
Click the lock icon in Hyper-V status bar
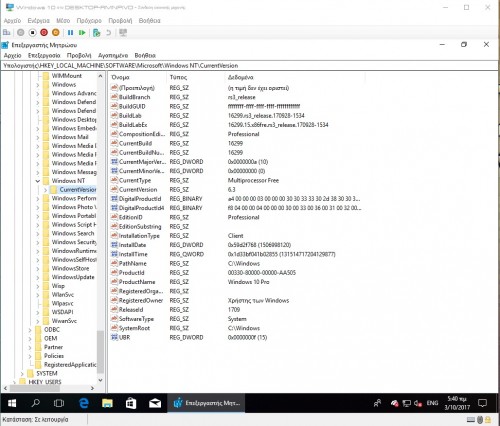(x=488, y=420)
